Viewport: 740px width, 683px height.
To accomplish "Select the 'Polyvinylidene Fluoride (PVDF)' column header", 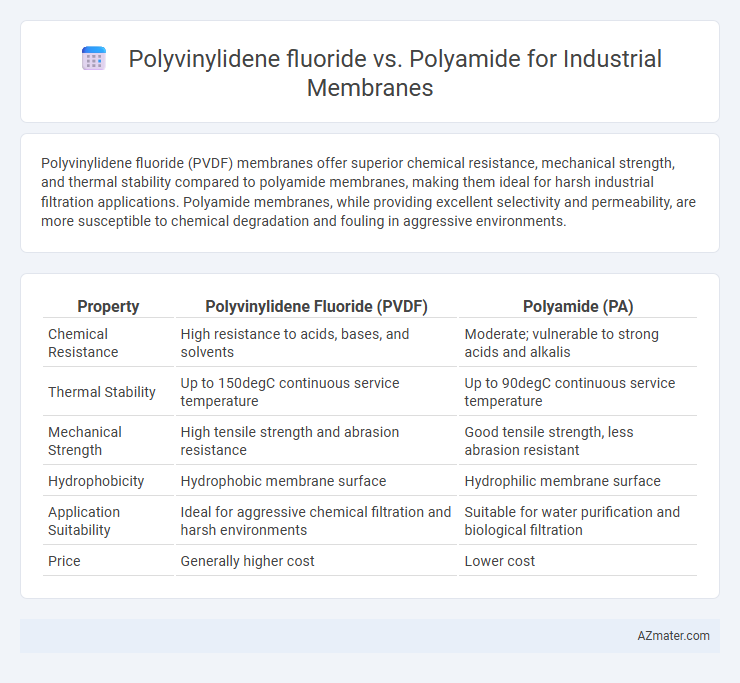I will [316, 306].
